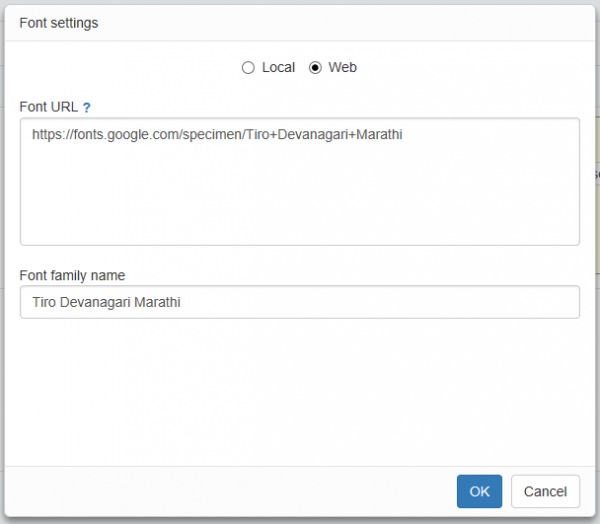The width and height of the screenshot is (600, 524).
Task: Click the Font family name label
Action: [72, 276]
